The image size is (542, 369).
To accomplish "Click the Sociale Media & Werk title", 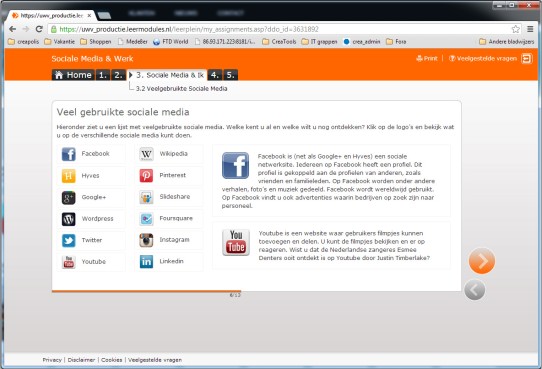I will (92, 59).
